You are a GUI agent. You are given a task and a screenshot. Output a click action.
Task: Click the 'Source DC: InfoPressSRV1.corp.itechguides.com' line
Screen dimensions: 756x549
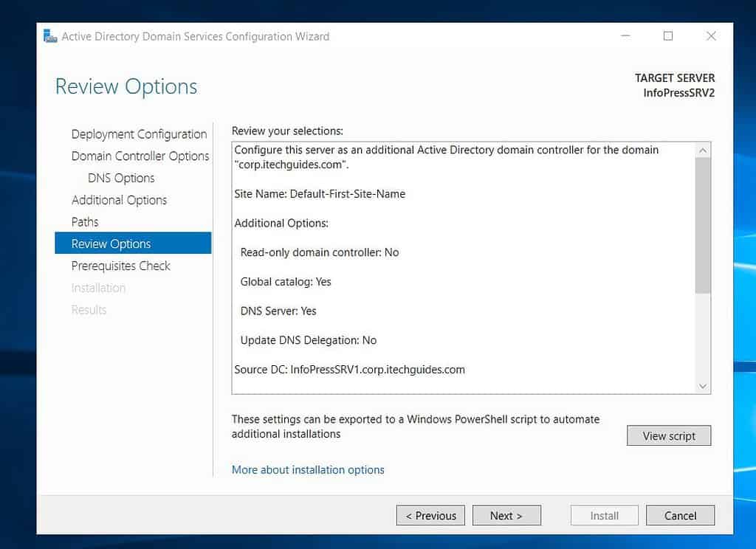[349, 370]
